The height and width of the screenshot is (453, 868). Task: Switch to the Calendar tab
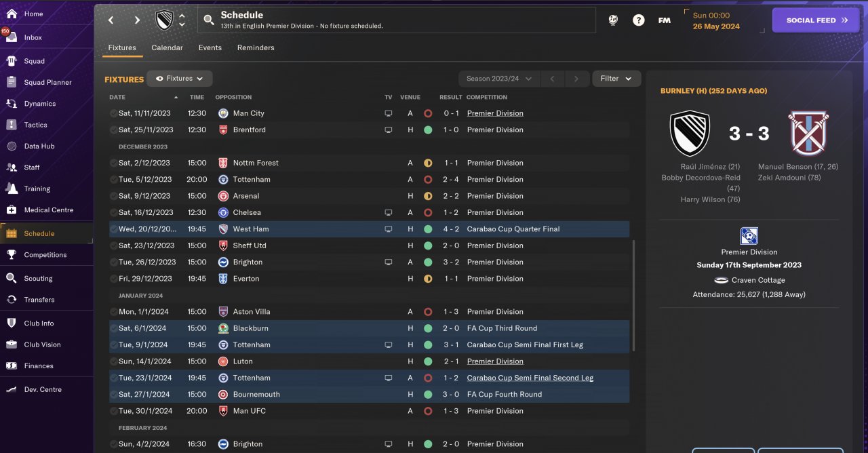click(x=167, y=48)
